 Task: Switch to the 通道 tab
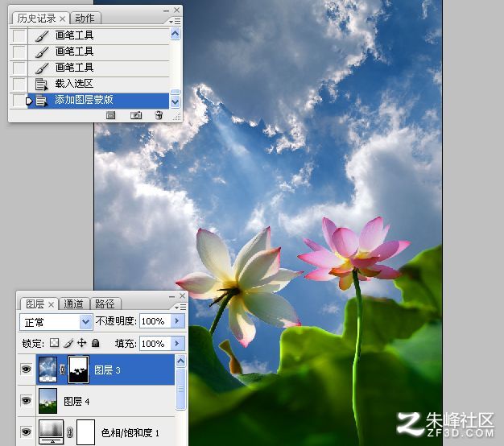click(x=73, y=304)
